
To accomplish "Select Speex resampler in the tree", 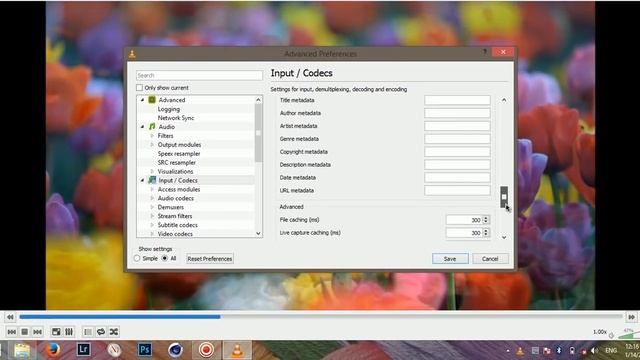I will (x=179, y=154).
